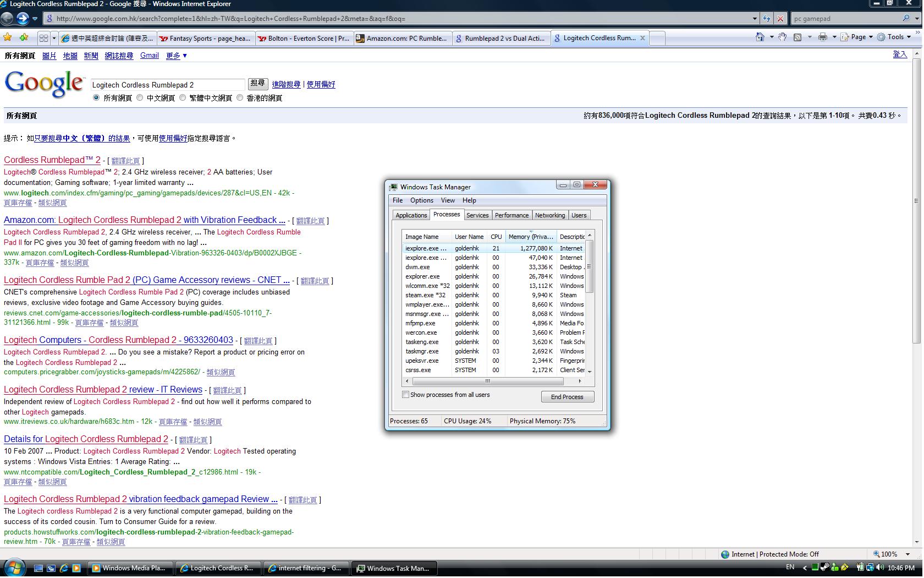Image resolution: width=924 pixels, height=578 pixels.
Task: Click the Show Desktop quick launch icon
Action: [38, 568]
